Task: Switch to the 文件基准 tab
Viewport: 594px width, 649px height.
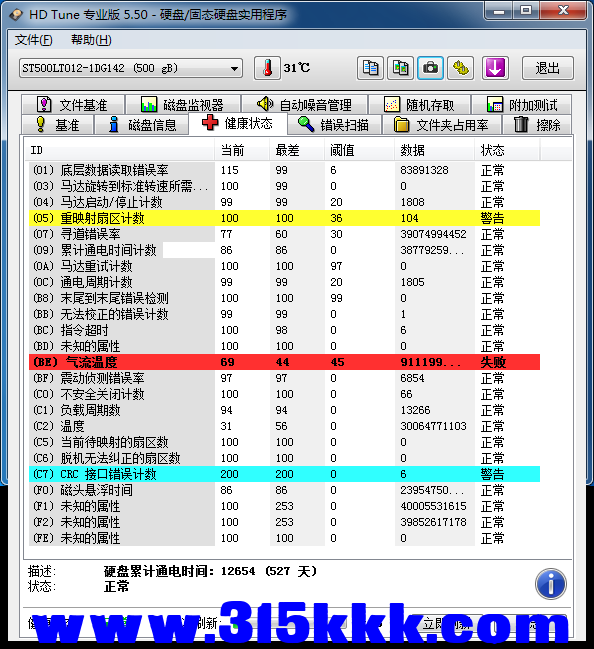Action: tap(73, 105)
